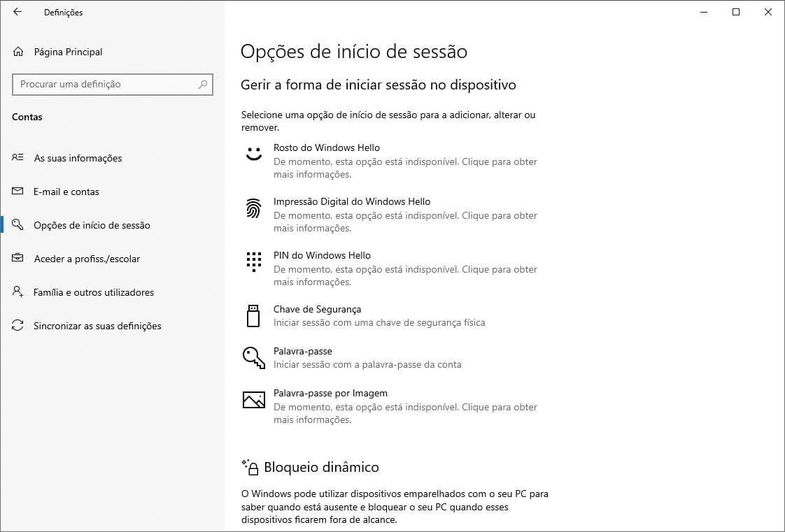Click the magnifier icon in search box
This screenshot has height=532, width=785.
pos(203,84)
